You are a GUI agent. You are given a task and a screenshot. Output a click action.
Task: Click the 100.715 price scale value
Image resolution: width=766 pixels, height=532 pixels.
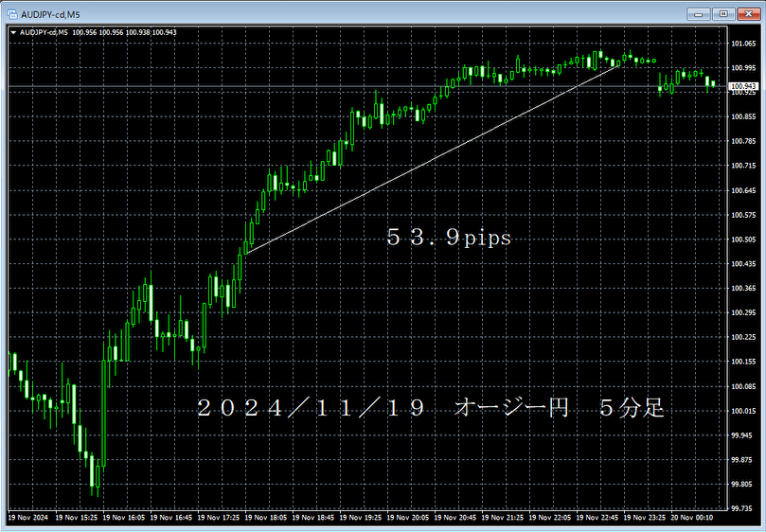743,166
